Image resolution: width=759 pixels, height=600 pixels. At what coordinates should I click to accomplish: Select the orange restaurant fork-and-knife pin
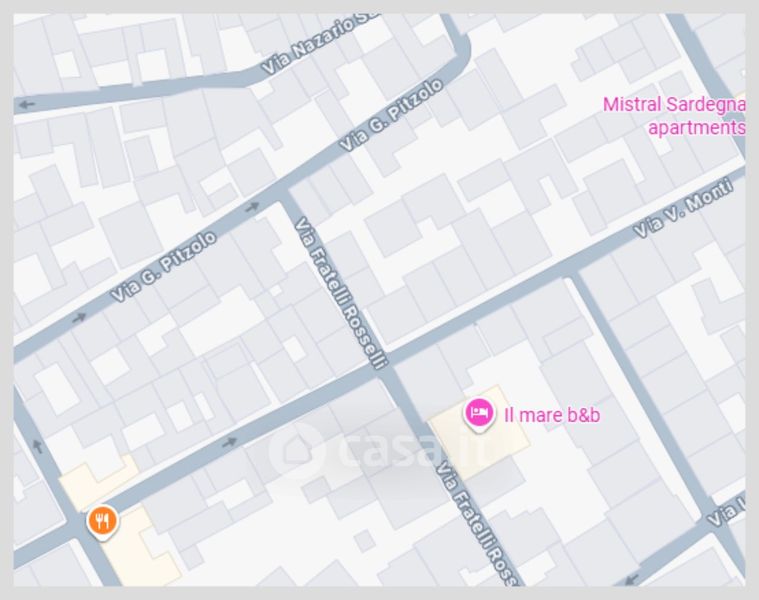coord(102,523)
